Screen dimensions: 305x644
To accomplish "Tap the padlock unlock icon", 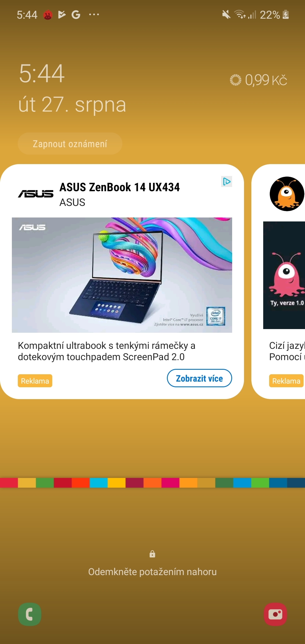I will [x=152, y=554].
